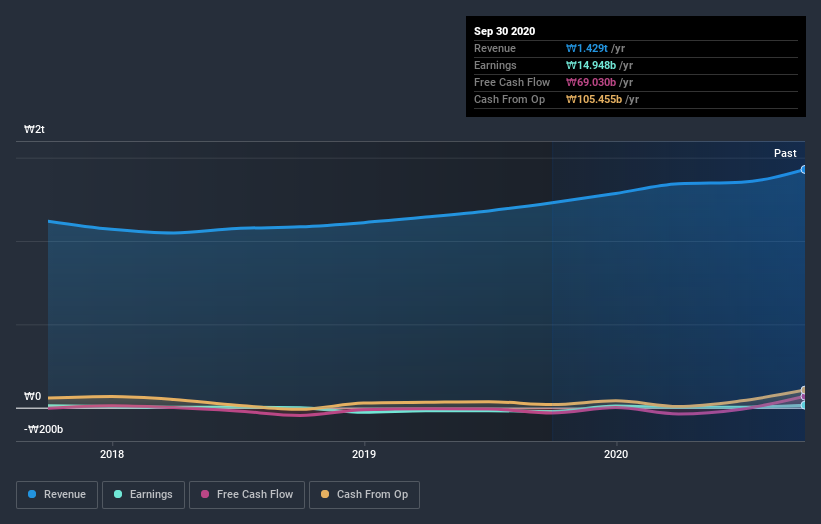The image size is (821, 524).
Task: Click the 'Sep 30 2020' tooltip date
Action: tap(505, 31)
